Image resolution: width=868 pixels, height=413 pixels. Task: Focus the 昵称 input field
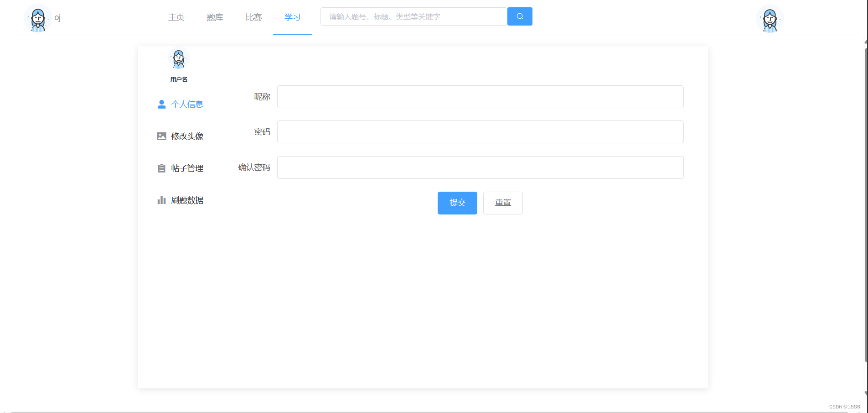point(480,97)
